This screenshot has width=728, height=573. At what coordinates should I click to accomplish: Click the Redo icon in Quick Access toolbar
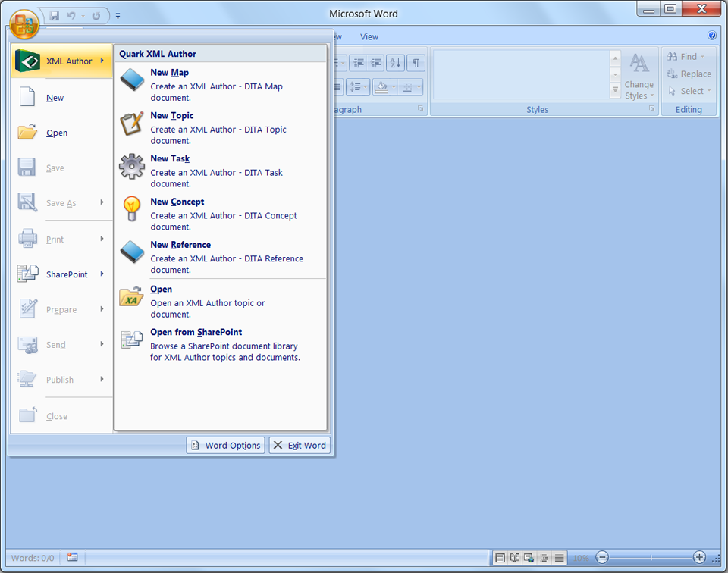point(96,16)
